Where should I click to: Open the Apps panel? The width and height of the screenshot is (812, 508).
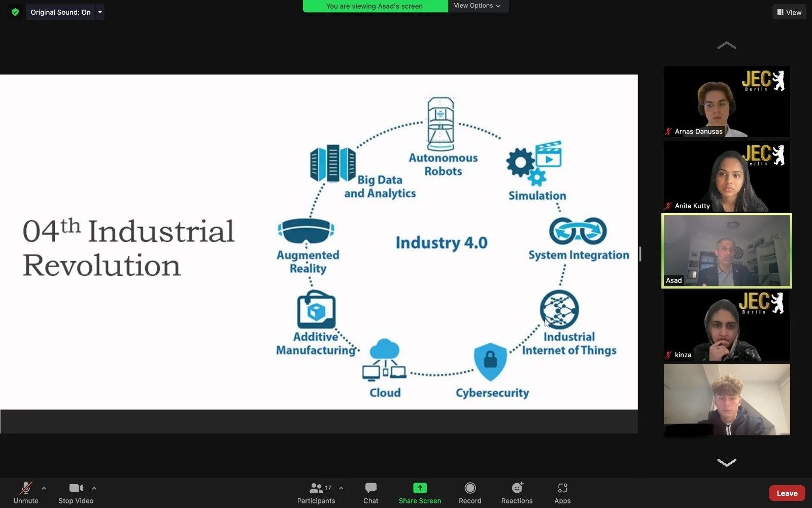[562, 493]
